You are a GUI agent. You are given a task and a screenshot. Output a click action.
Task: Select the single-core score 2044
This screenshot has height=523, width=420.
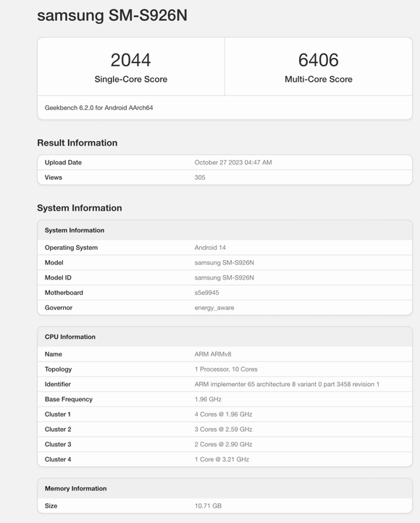(x=130, y=60)
